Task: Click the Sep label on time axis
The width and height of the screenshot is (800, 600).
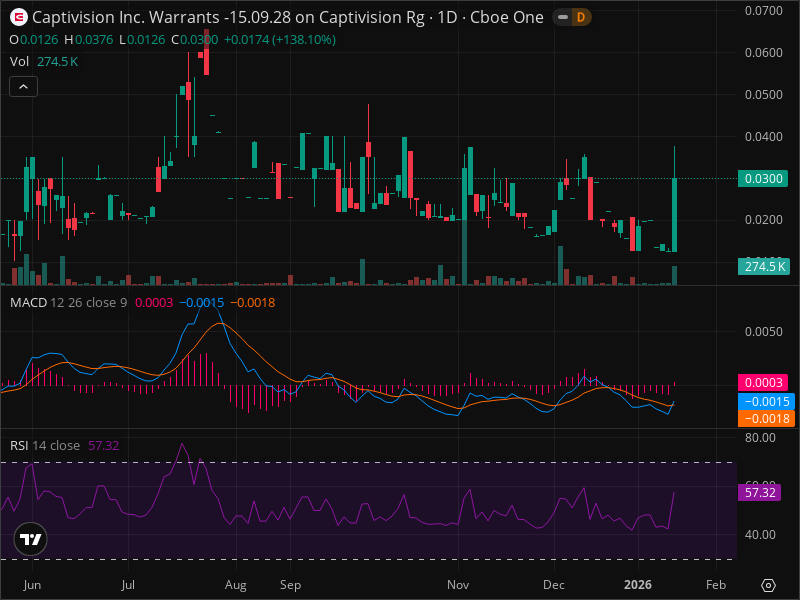Action: click(290, 585)
